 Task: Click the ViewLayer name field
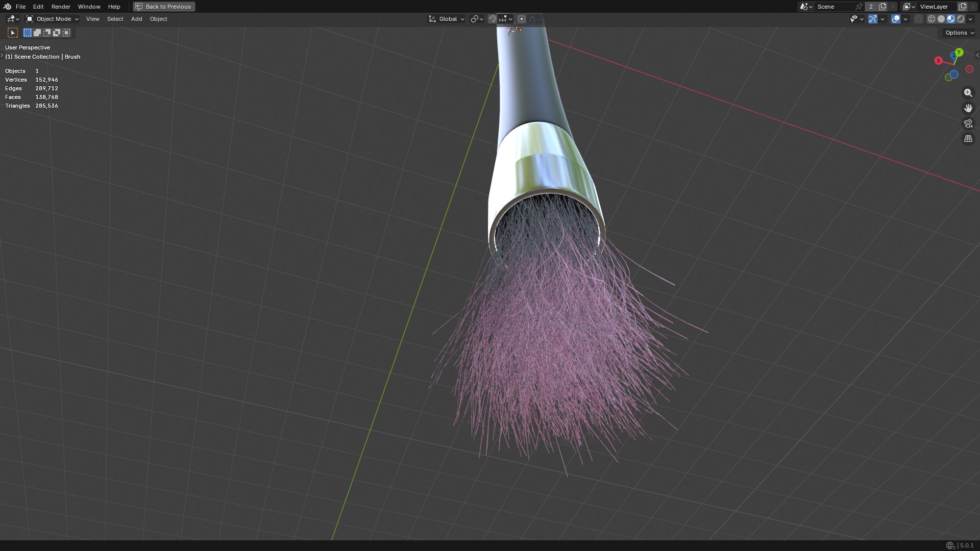(937, 7)
